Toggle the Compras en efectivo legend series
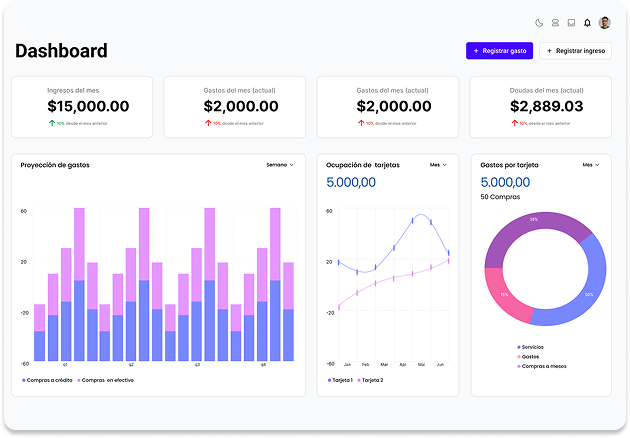The image size is (630, 438). 107,380
